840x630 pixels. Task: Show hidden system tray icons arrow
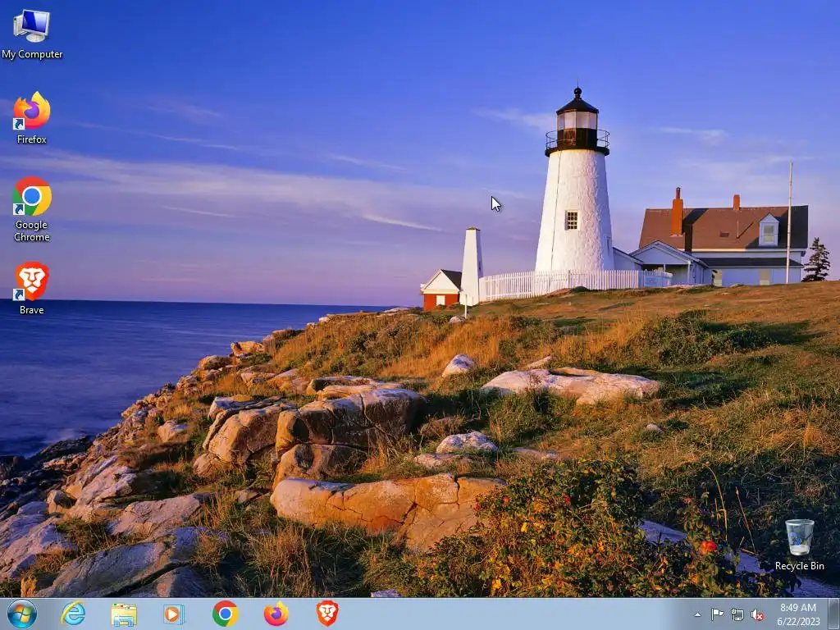697,614
